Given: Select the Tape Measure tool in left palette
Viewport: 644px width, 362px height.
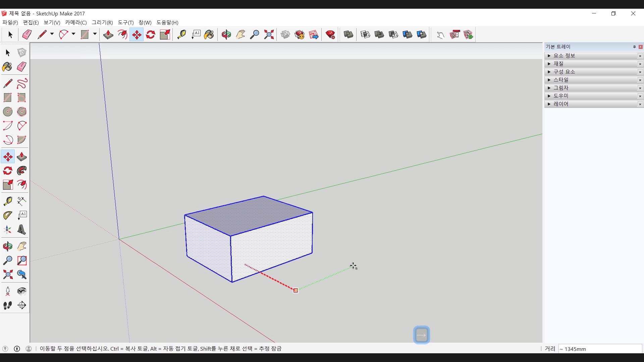Looking at the screenshot, I should click(x=8, y=201).
